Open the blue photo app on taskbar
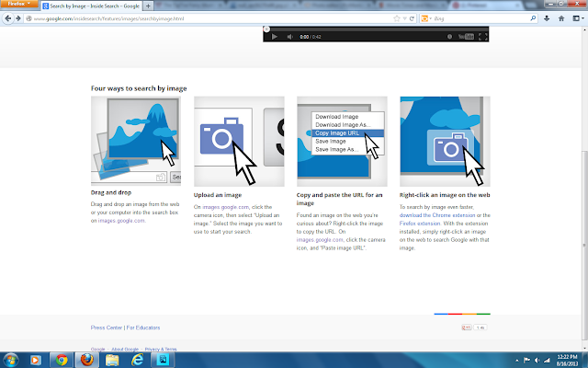 click(164, 360)
